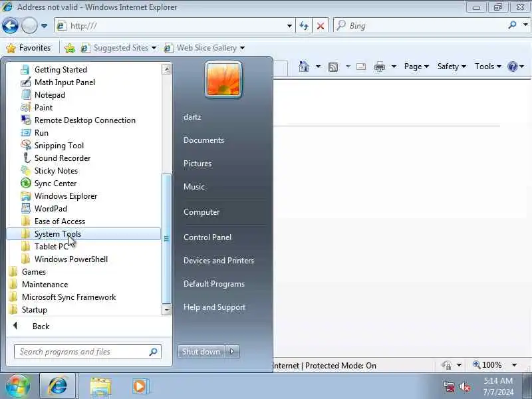
Task: Click the Start menu search magnifier icon
Action: click(154, 352)
